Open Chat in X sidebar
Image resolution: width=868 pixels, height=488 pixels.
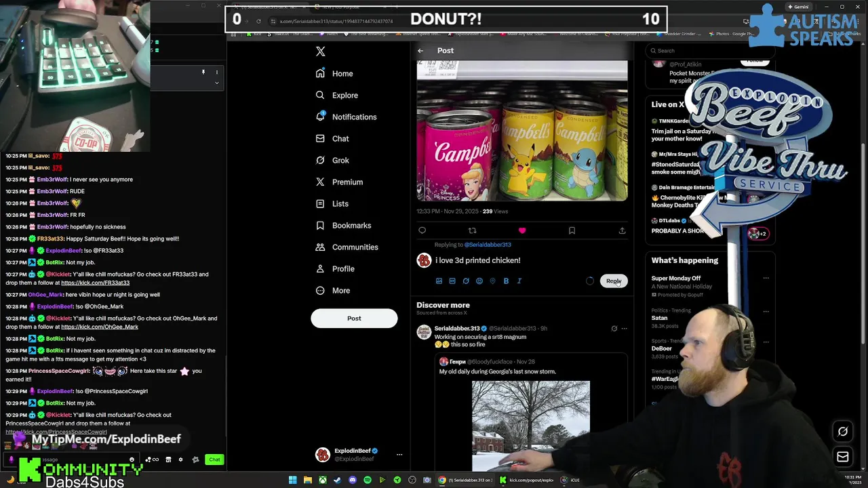pyautogui.click(x=332, y=138)
